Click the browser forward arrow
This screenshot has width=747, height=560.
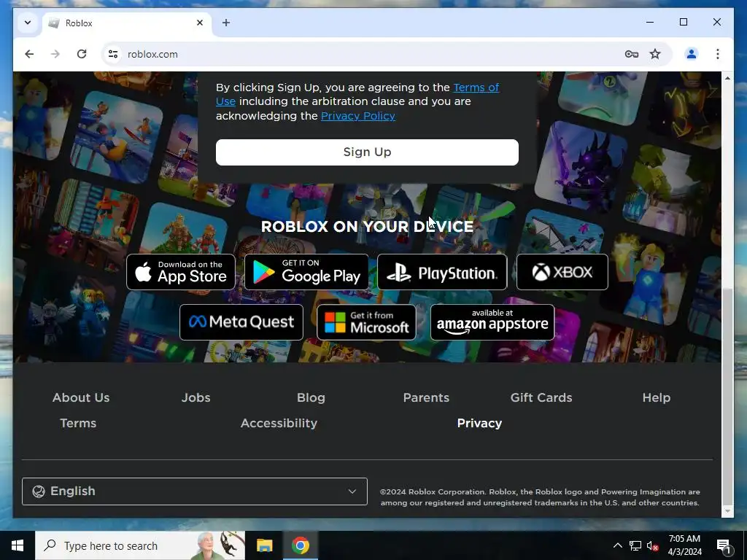point(55,54)
